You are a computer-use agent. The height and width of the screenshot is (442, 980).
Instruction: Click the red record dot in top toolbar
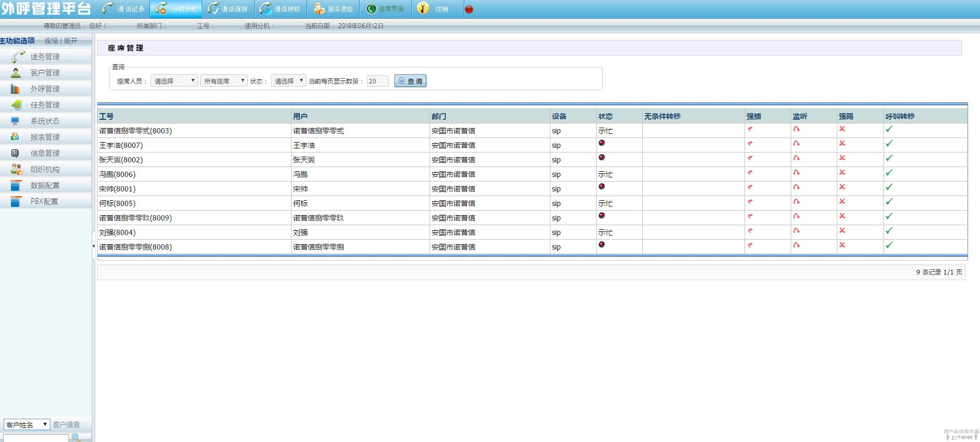[x=469, y=9]
